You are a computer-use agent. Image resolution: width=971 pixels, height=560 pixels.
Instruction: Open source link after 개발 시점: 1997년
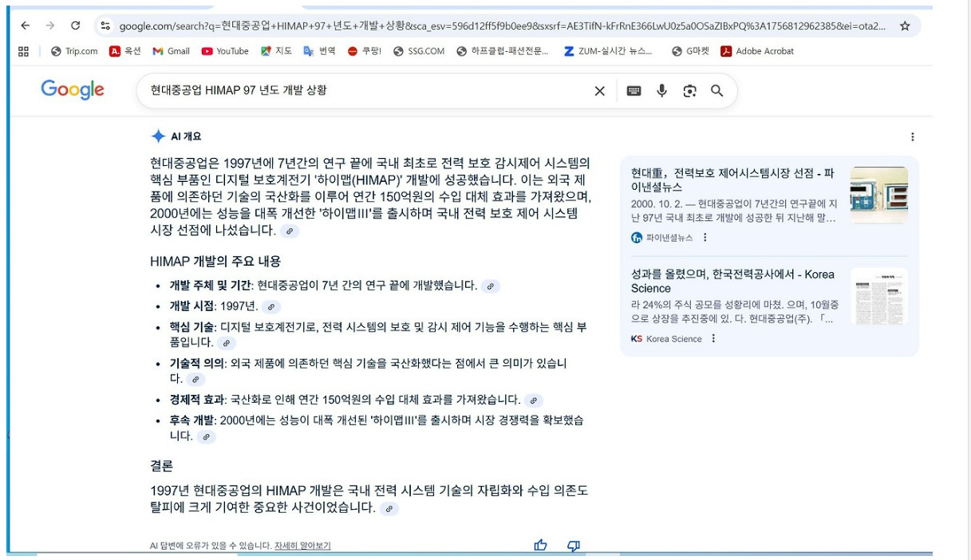point(271,306)
